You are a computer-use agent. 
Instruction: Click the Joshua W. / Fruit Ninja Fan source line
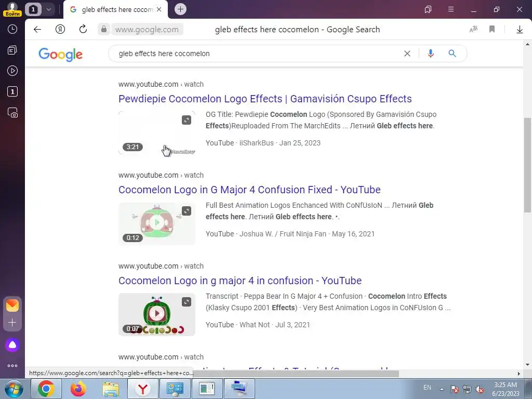[290, 234]
